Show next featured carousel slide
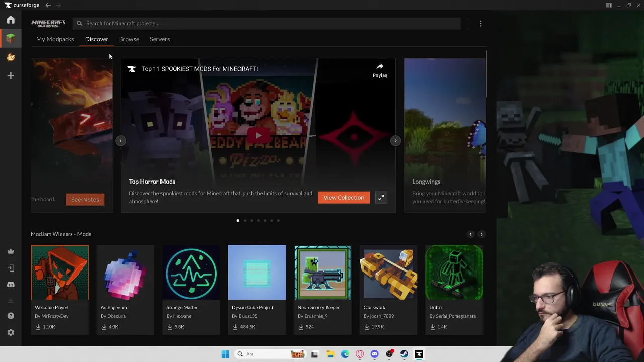644x362 pixels. click(x=396, y=141)
